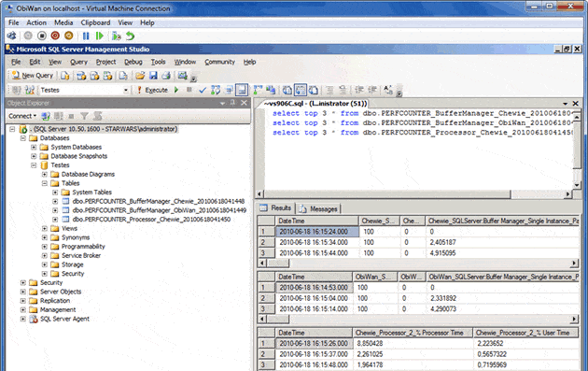Image resolution: width=588 pixels, height=371 pixels.
Task: Click the value 2,405187 in results
Action: 442,242
